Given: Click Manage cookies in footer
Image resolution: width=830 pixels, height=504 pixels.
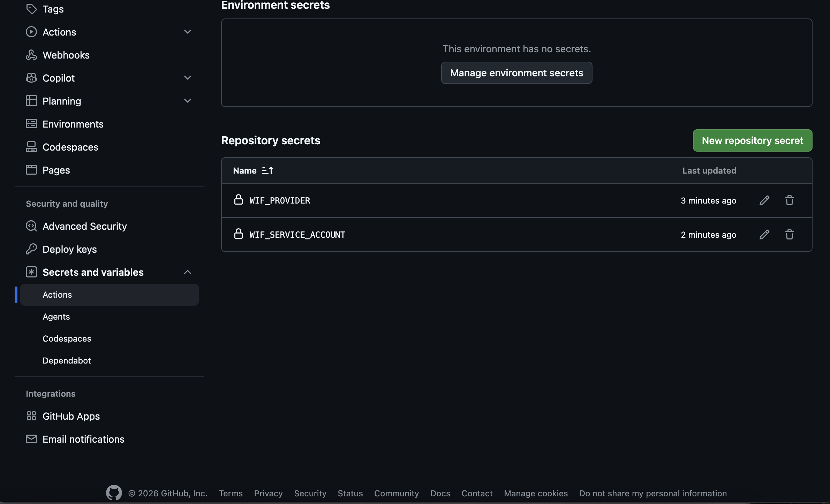Looking at the screenshot, I should coord(536,494).
